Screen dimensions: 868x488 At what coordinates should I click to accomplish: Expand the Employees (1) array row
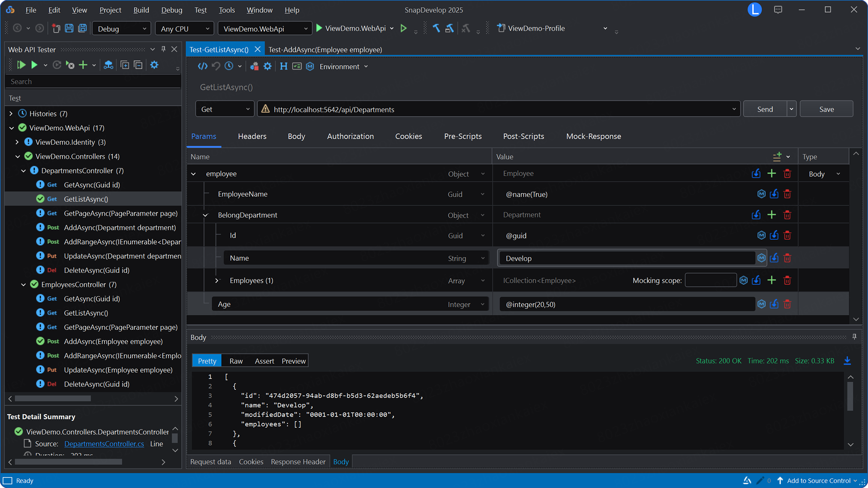click(217, 281)
